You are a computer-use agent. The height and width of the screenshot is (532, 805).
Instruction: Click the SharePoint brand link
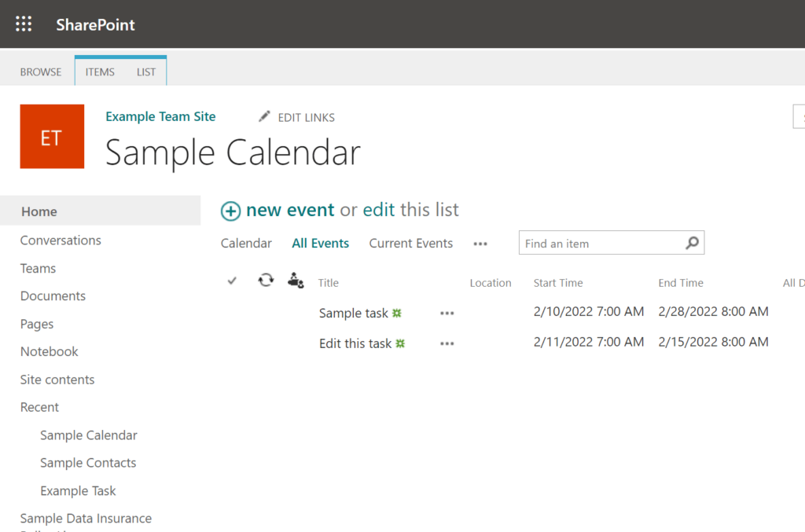click(x=95, y=24)
